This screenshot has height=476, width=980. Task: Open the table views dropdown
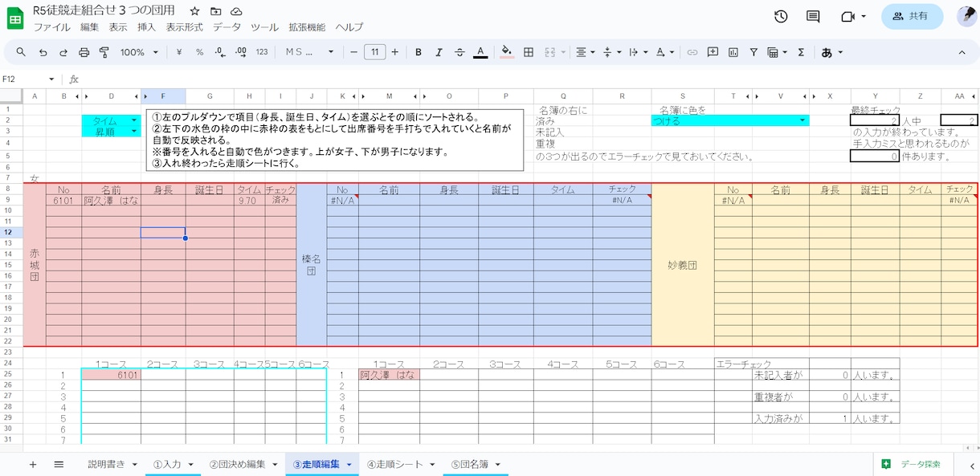[777, 52]
